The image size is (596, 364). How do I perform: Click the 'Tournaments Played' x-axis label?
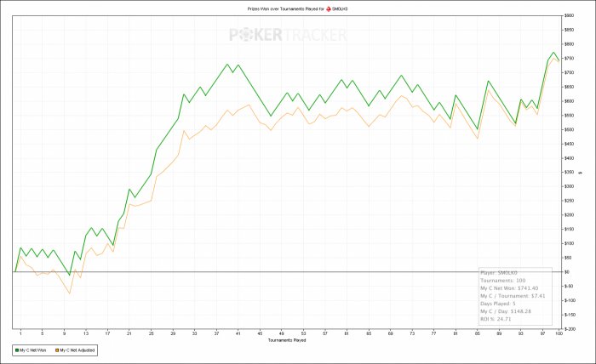[287, 340]
